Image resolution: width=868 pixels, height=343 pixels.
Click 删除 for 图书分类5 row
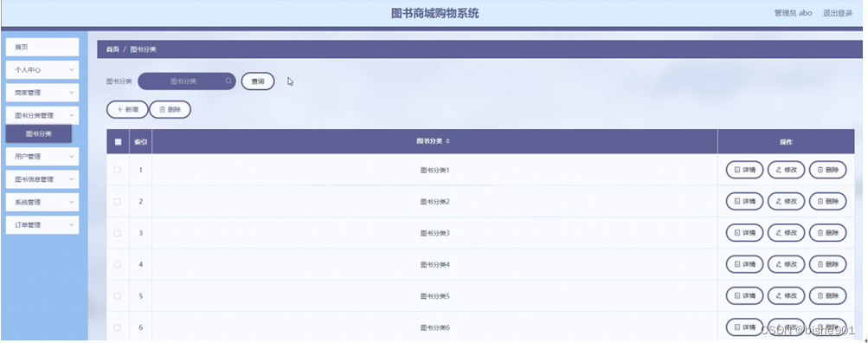pyautogui.click(x=827, y=296)
